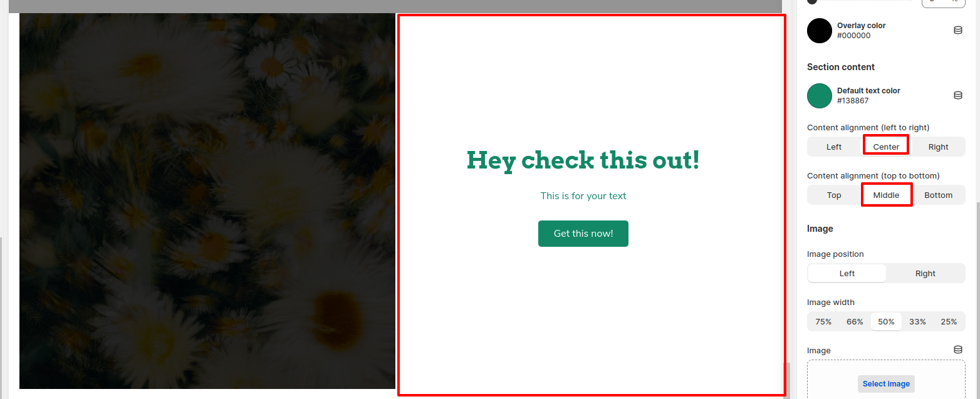This screenshot has width=980, height=399.
Task: Select the Hey check this out! heading
Action: point(583,160)
